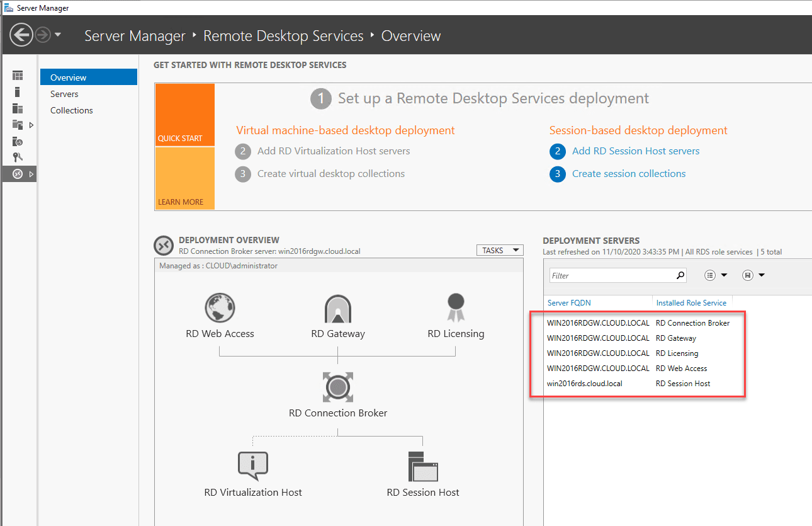The width and height of the screenshot is (812, 526).
Task: Select File and Storage Services icon
Action: click(18, 125)
